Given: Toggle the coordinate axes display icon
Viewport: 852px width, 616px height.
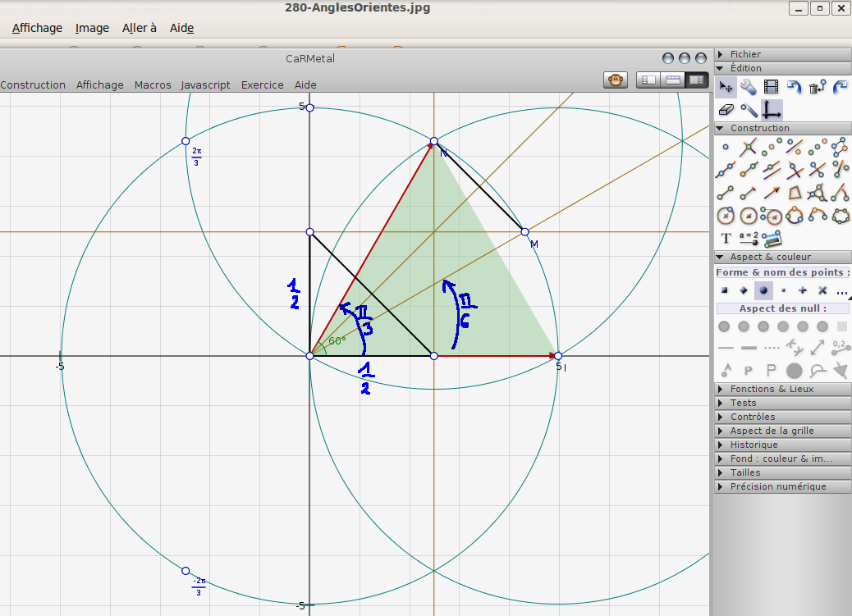Looking at the screenshot, I should coord(771,109).
